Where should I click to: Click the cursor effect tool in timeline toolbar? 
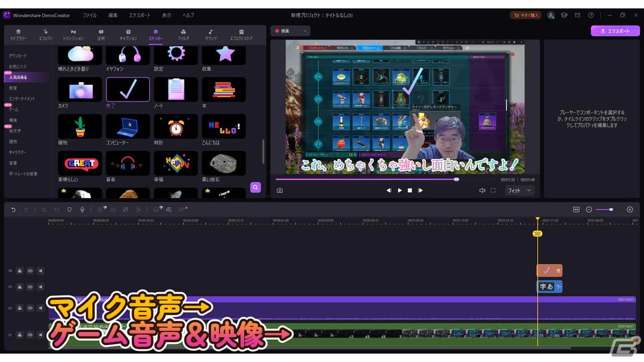click(x=138, y=210)
